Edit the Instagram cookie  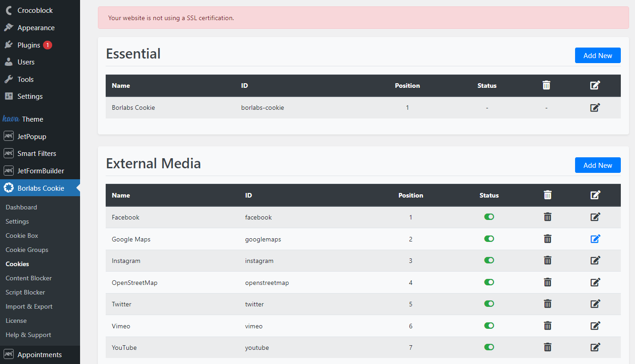click(x=595, y=260)
